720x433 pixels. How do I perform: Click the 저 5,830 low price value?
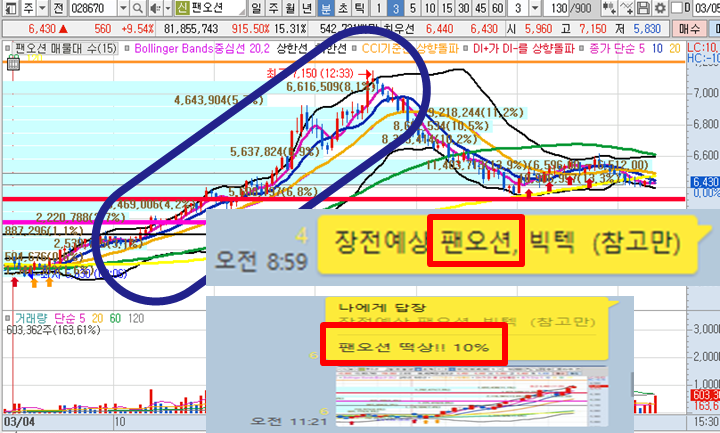click(640, 29)
